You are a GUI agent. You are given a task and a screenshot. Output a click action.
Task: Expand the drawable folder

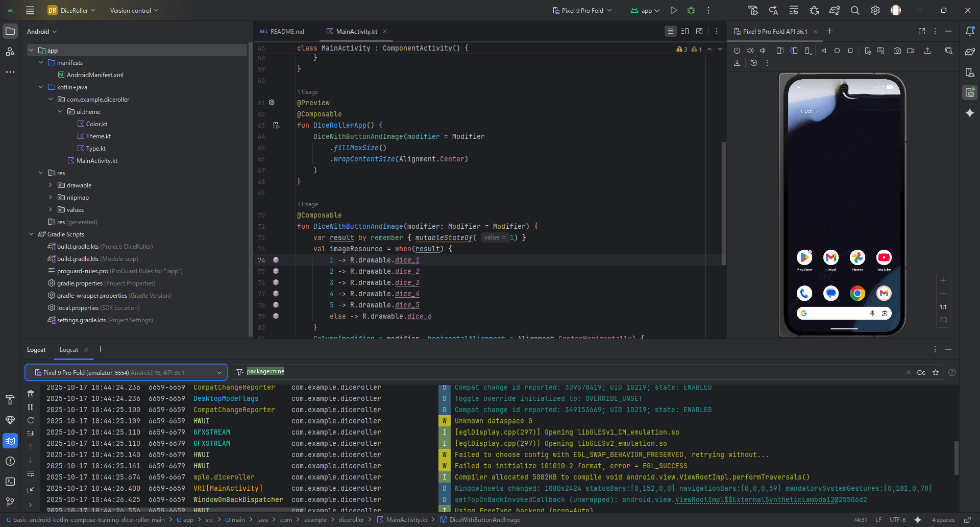(x=51, y=185)
